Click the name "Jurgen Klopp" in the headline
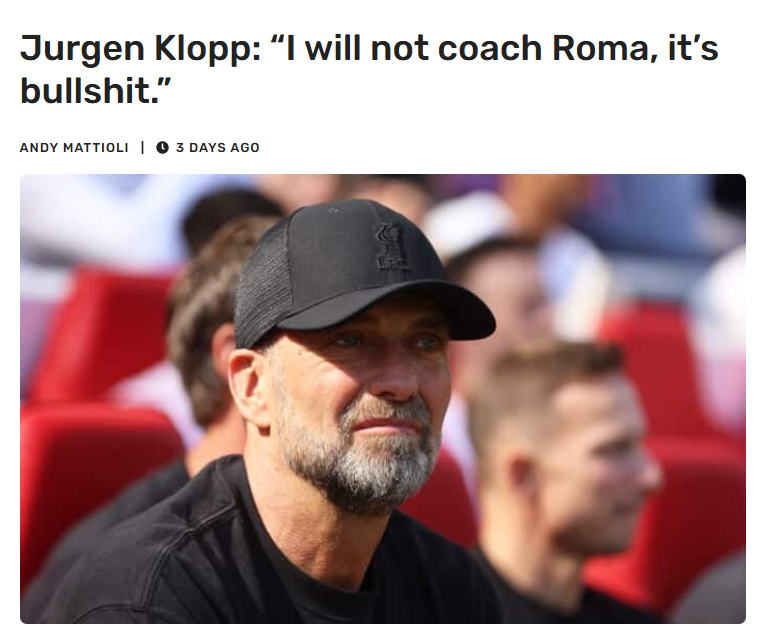776x631 pixels. 141,49
